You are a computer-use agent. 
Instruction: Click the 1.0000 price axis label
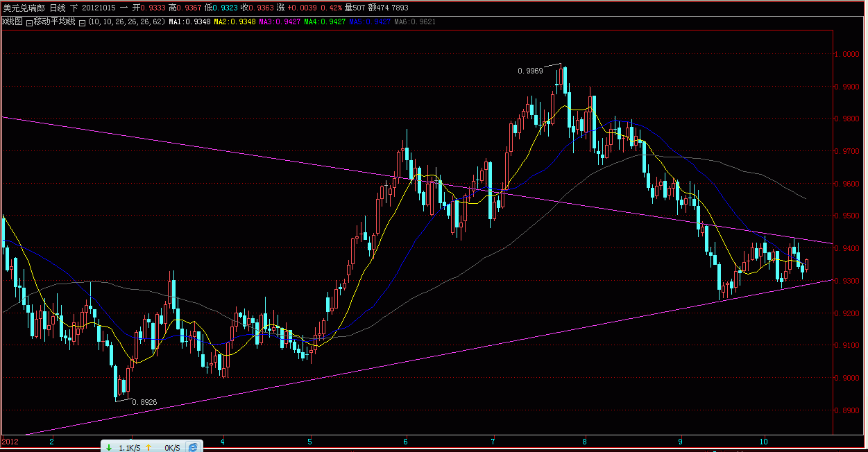pyautogui.click(x=847, y=54)
